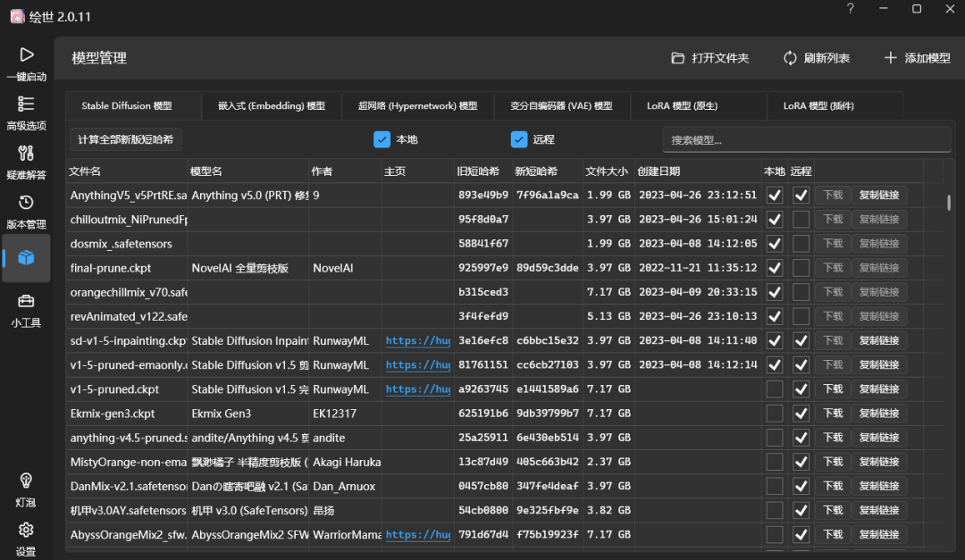965x560 pixels.
Task: Toggle 本地 checkbox for DanMix-v2.1 row
Action: pyautogui.click(x=774, y=486)
